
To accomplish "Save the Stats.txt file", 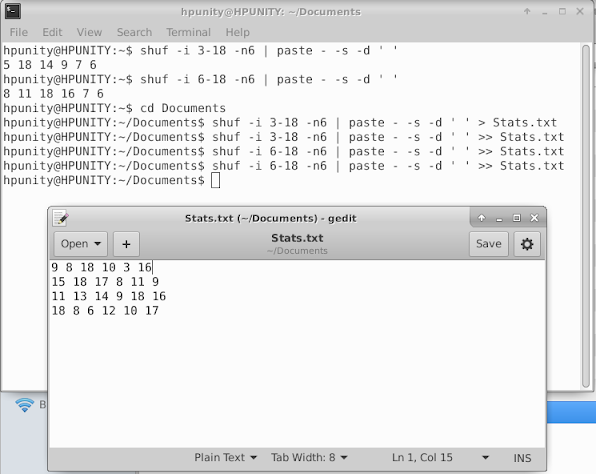I will (x=488, y=244).
